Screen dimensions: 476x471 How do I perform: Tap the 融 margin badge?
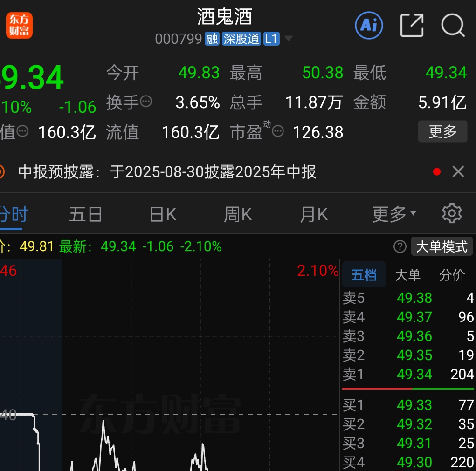212,39
